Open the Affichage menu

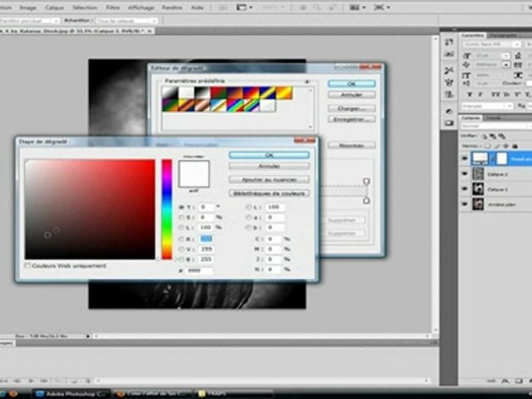(141, 7)
